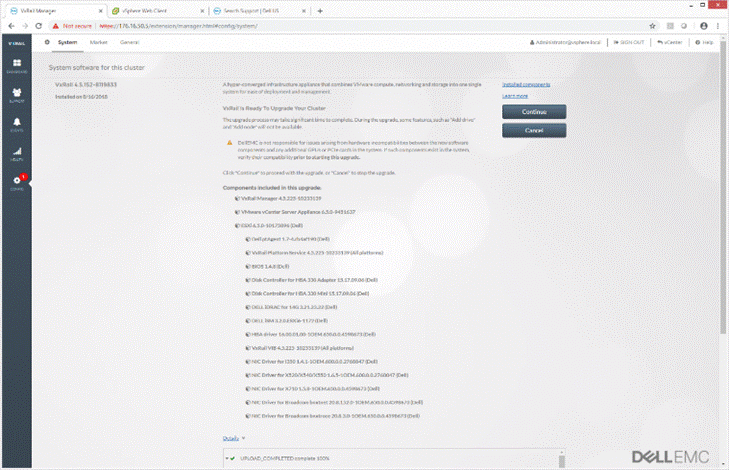Close the vSphere Web Client tab
Viewport: 729px width, 470px height.
point(202,11)
